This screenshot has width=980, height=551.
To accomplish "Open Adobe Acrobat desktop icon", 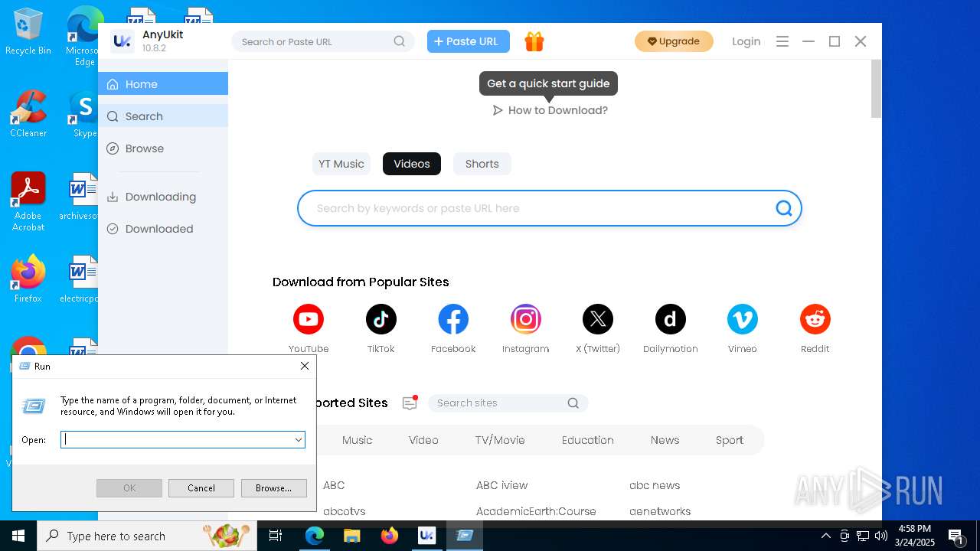I will (x=28, y=202).
